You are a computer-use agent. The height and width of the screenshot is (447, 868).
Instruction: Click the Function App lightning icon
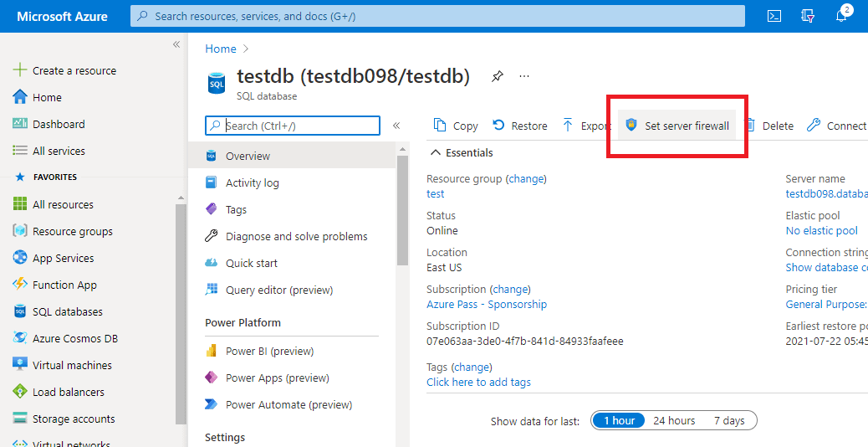[20, 284]
